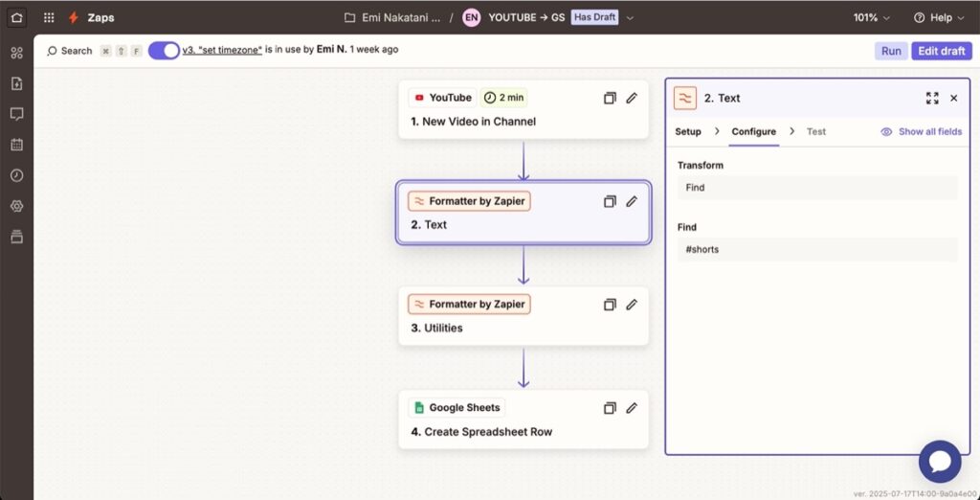The width and height of the screenshot is (980, 500).
Task: Click the "2. Text" panel title
Action: pyautogui.click(x=723, y=99)
